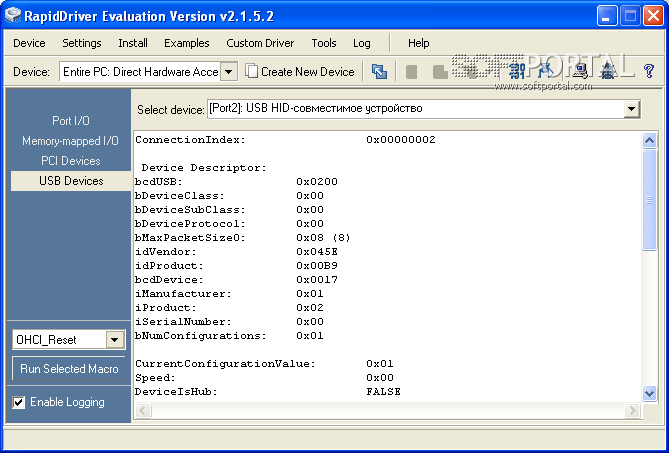
Task: Click the horizontal scrollbar right arrow
Action: click(x=632, y=410)
